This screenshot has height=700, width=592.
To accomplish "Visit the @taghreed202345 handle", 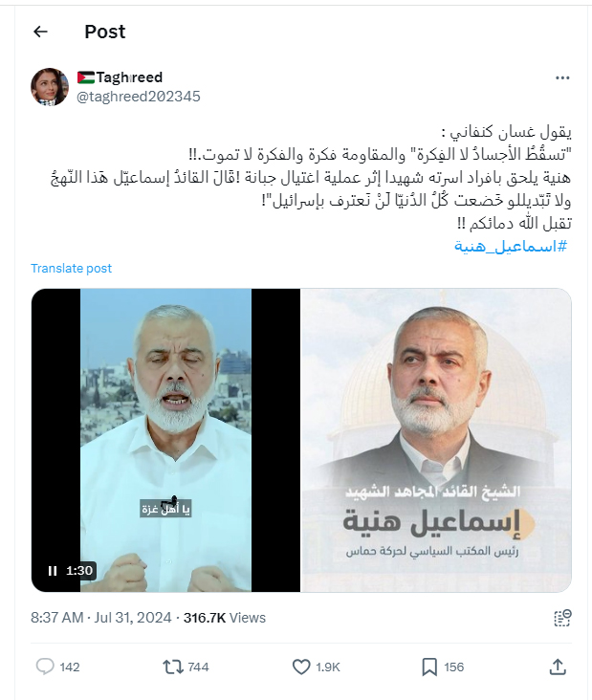I will tap(139, 97).
